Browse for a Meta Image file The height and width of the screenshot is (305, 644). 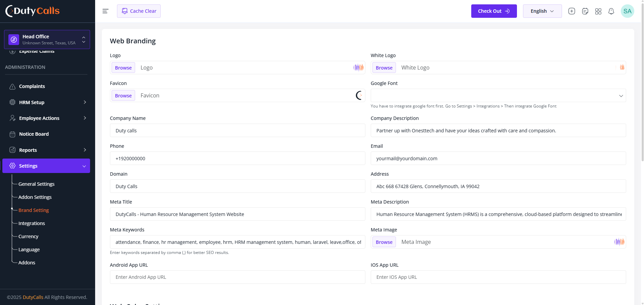pyautogui.click(x=384, y=242)
